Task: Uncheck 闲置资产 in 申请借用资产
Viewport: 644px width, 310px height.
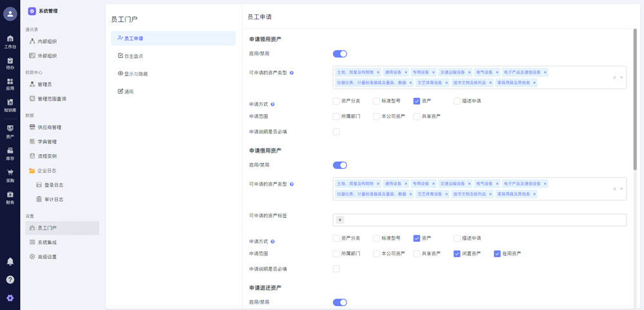Action: [457, 254]
